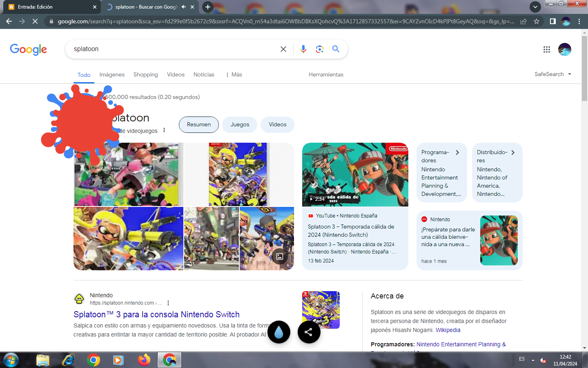Open Windows Explorer from the taskbar
Image resolution: width=588 pixels, height=368 pixels.
point(43,360)
